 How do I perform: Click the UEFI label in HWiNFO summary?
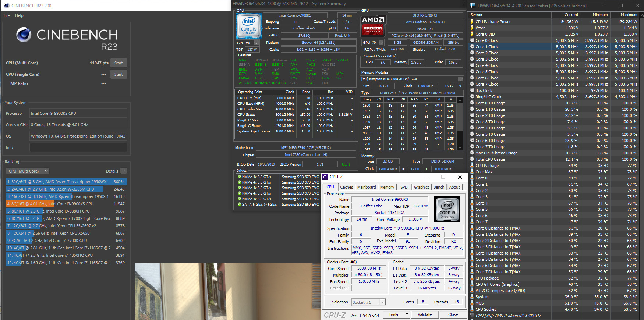(x=346, y=164)
